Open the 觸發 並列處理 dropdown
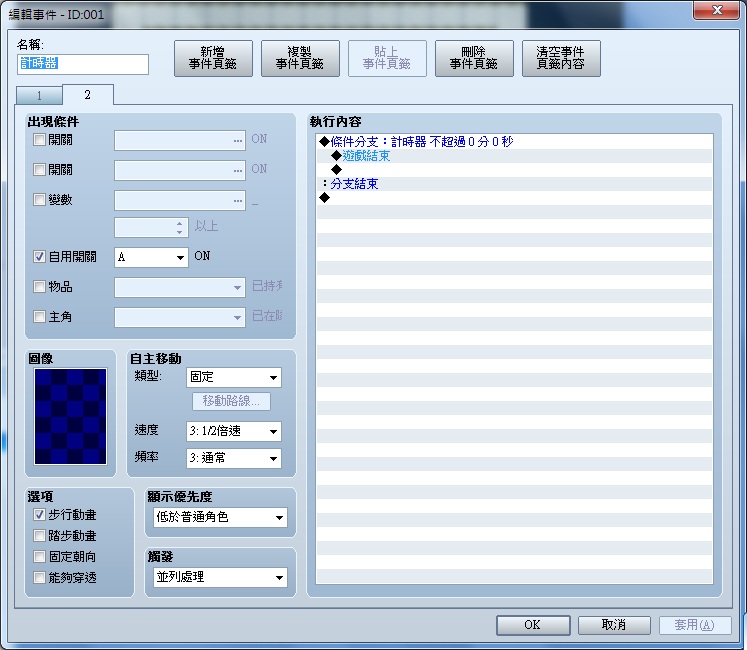 click(x=221, y=578)
